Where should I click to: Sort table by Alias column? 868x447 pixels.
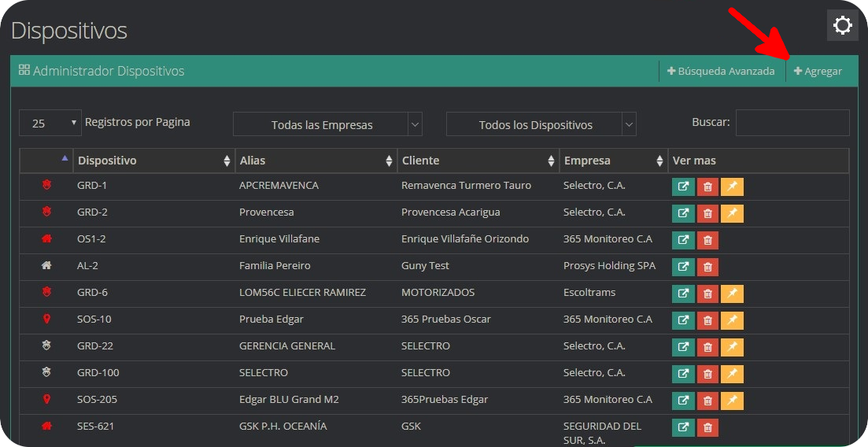pyautogui.click(x=316, y=161)
